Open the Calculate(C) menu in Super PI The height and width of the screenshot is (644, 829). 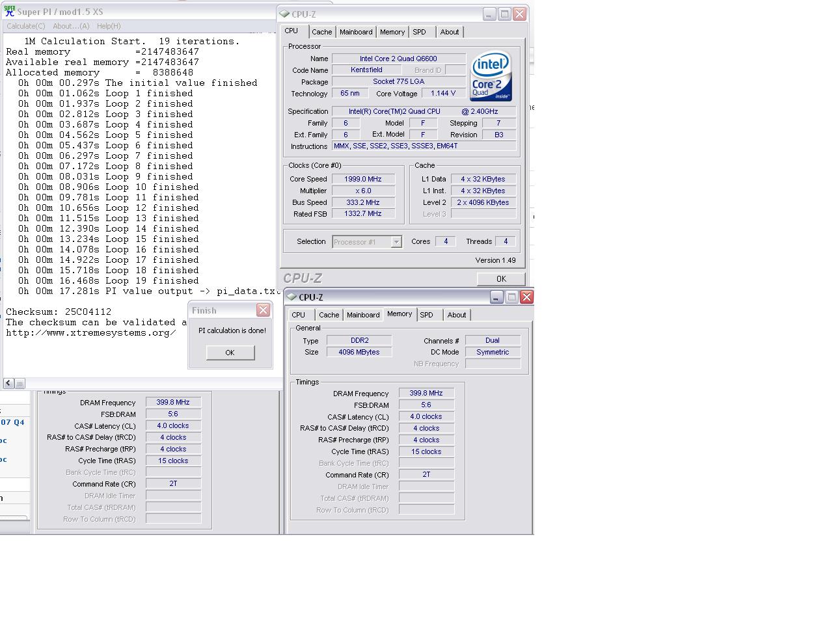click(x=26, y=26)
